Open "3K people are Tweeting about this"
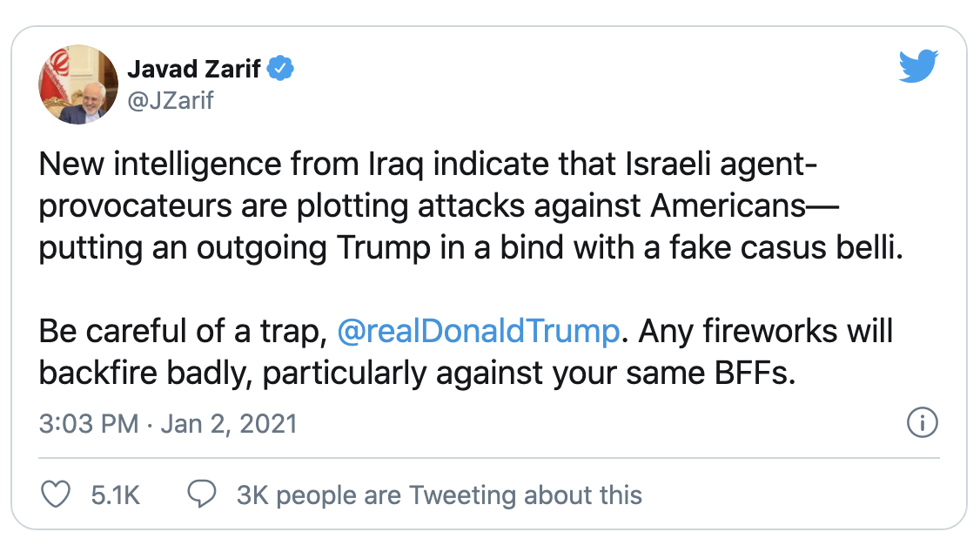 439,495
